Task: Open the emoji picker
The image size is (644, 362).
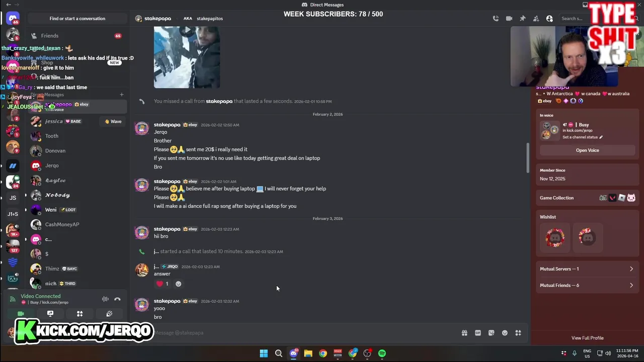Action: point(505,333)
